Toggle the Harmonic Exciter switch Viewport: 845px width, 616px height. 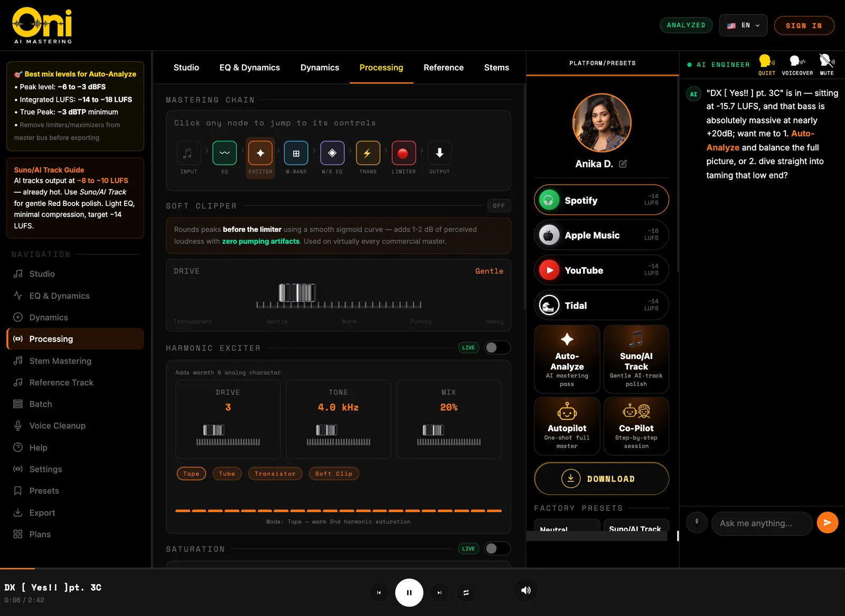coord(497,347)
